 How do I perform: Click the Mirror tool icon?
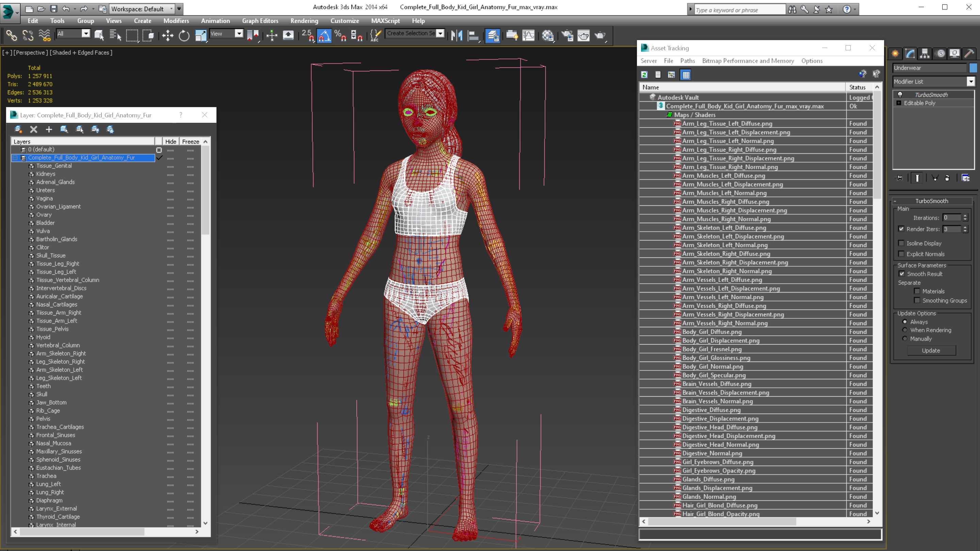[457, 36]
